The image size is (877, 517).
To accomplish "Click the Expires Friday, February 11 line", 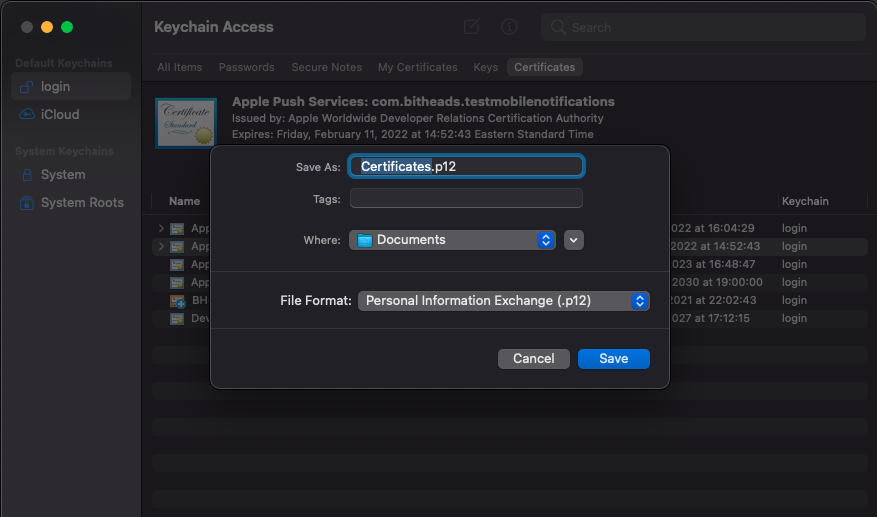I will (413, 134).
